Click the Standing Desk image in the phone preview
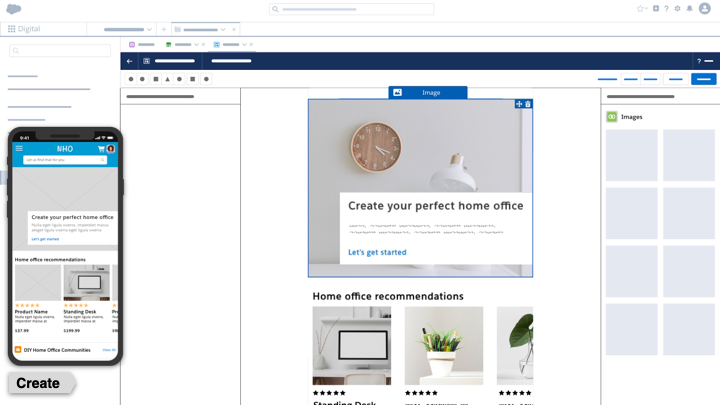720x405 pixels. pos(86,283)
